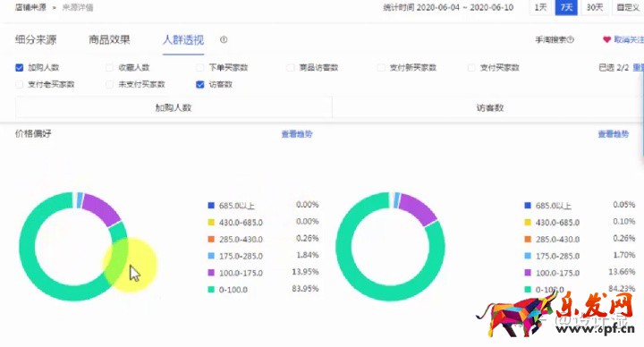Select the 1天 time range button
This screenshot has height=347, width=644.
click(x=540, y=7)
